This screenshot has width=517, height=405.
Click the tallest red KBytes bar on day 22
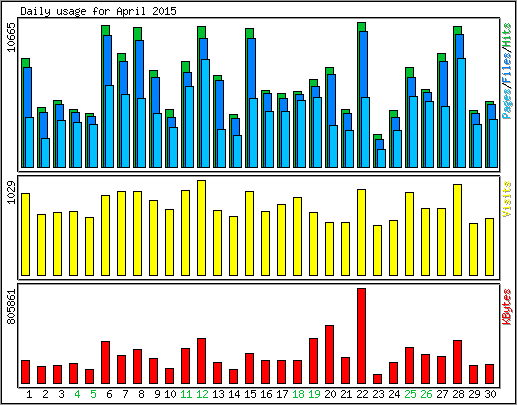361,336
